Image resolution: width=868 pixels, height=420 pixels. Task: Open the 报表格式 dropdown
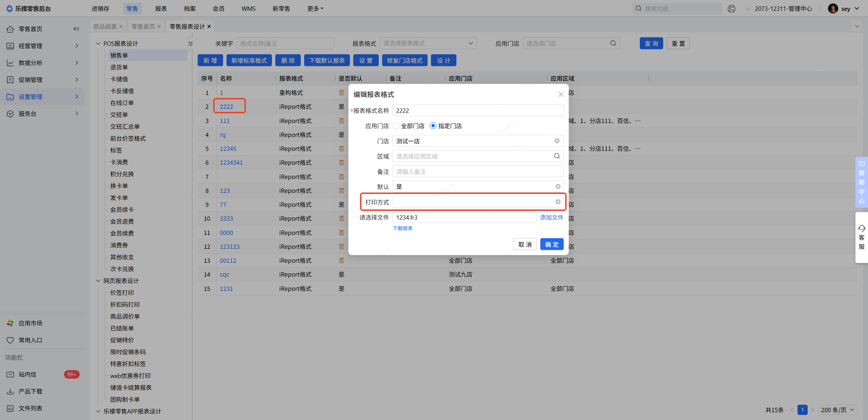[x=428, y=43]
